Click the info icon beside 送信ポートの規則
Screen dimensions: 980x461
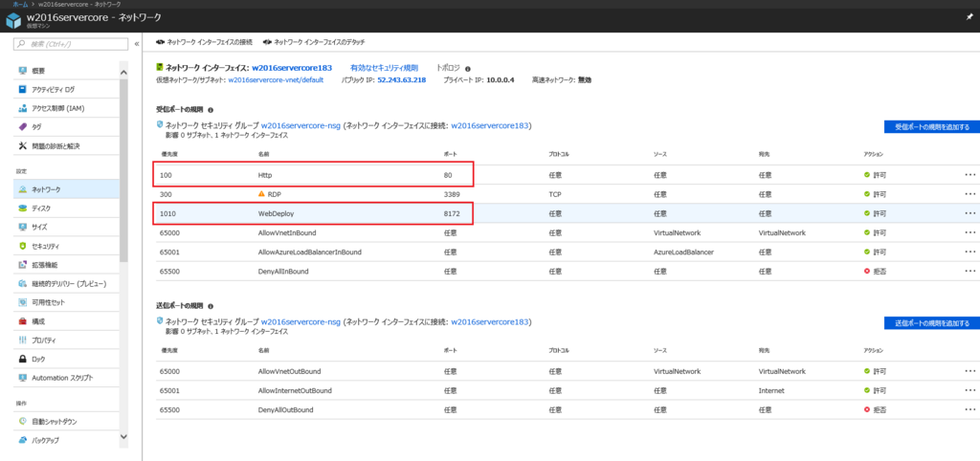210,307
